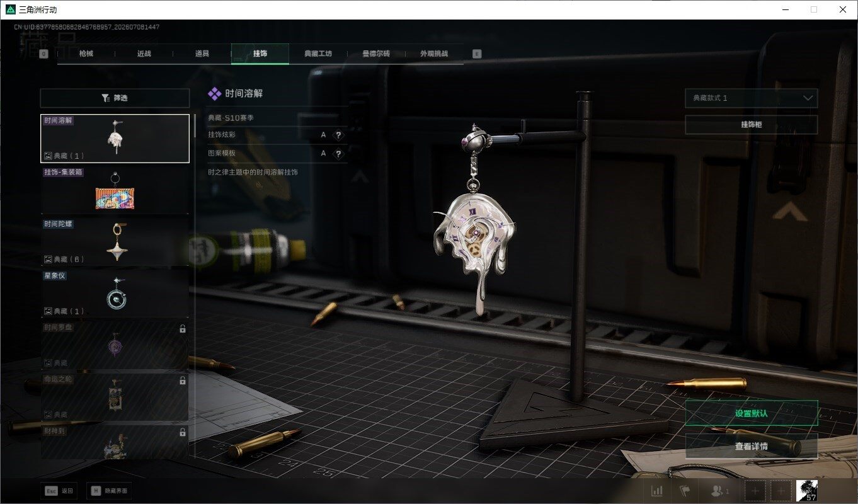Switch to the 枪械 tab
The width and height of the screenshot is (858, 504).
click(86, 54)
